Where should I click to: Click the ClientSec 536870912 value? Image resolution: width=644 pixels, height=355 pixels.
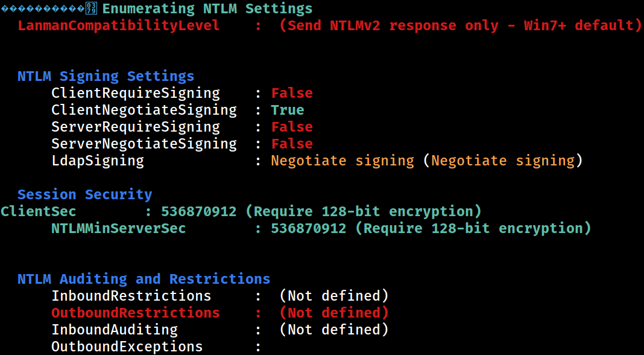(199, 211)
